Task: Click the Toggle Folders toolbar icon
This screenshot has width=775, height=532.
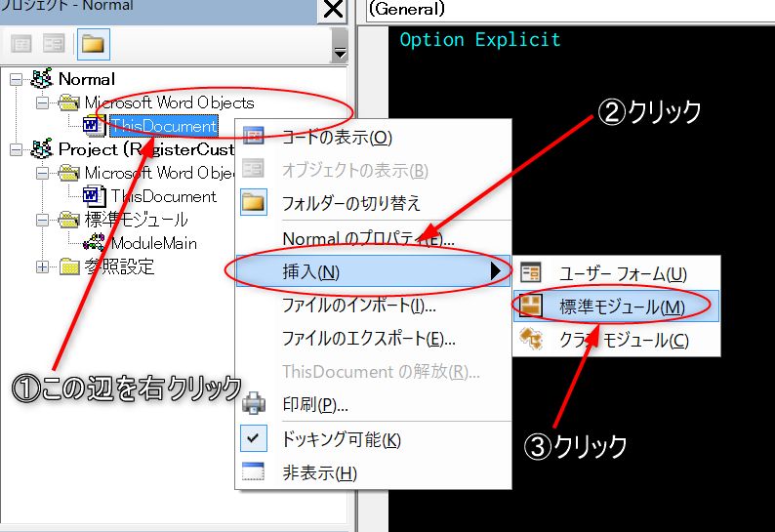Action: (94, 44)
